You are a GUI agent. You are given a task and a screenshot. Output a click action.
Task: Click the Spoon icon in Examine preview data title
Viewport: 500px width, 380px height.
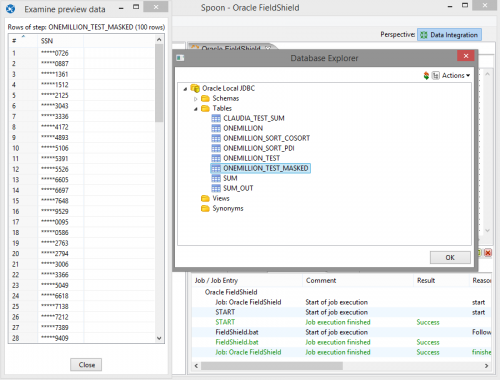click(x=10, y=9)
